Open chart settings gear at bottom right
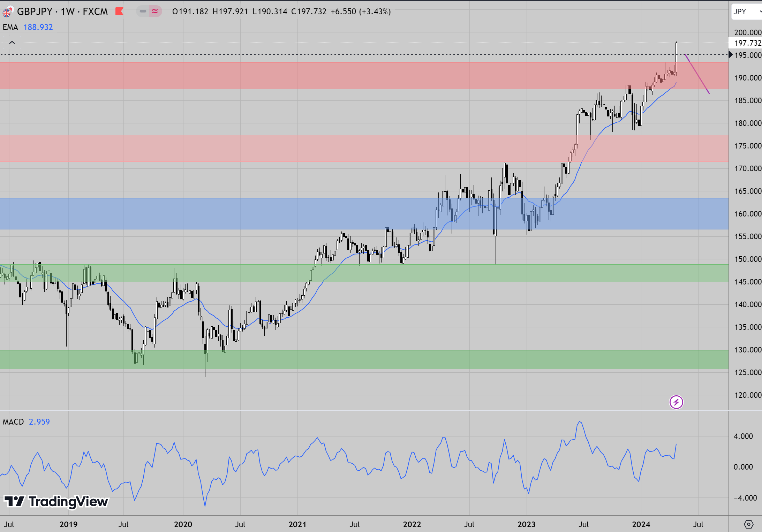 [748, 524]
